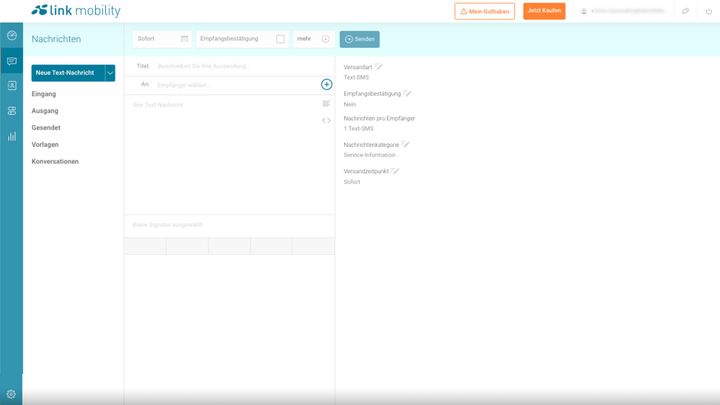Edit Versandzeitpunkt with the pencil icon

(x=395, y=171)
